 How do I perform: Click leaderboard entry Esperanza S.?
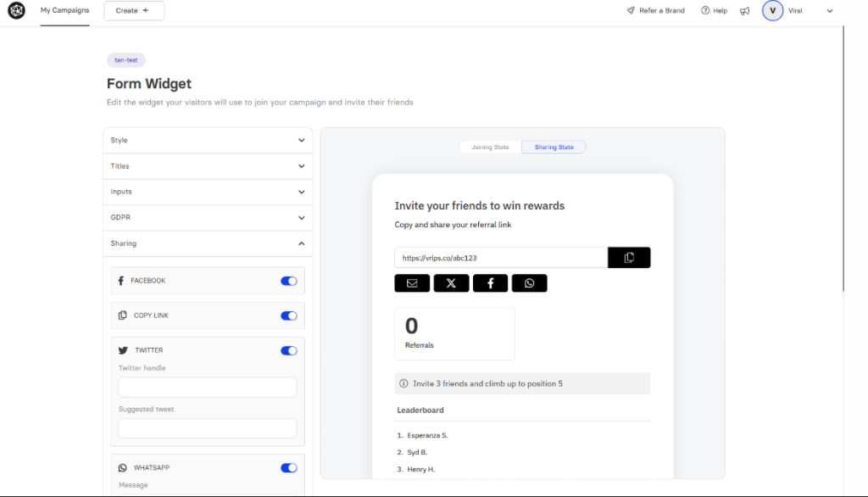pyautogui.click(x=427, y=435)
